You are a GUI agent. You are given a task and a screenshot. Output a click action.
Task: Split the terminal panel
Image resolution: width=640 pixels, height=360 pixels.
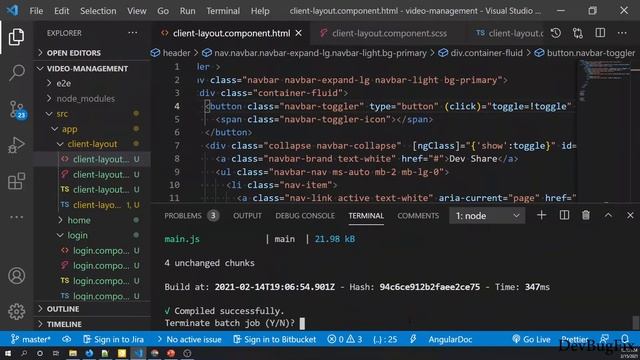click(x=564, y=215)
